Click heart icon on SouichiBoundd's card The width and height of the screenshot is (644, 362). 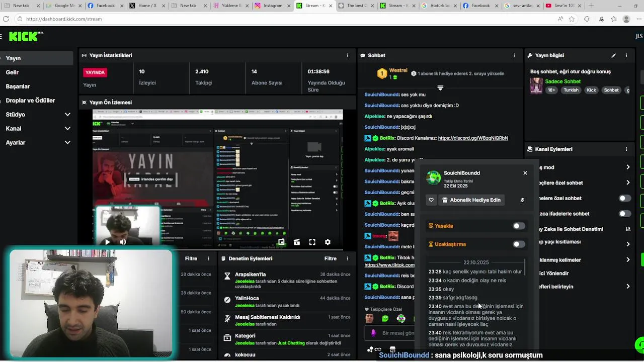(x=431, y=200)
